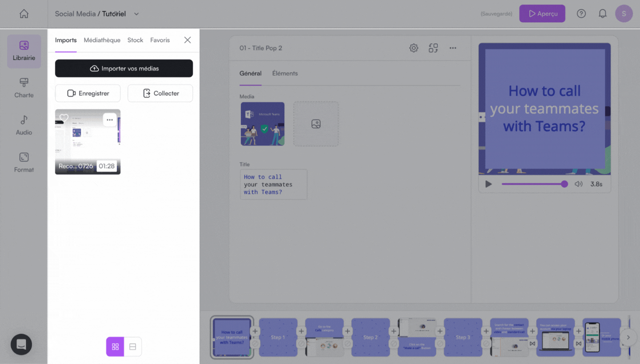Viewport: 640px width, 364px height.
Task: Click the empty media placeholder slot
Action: point(316,124)
